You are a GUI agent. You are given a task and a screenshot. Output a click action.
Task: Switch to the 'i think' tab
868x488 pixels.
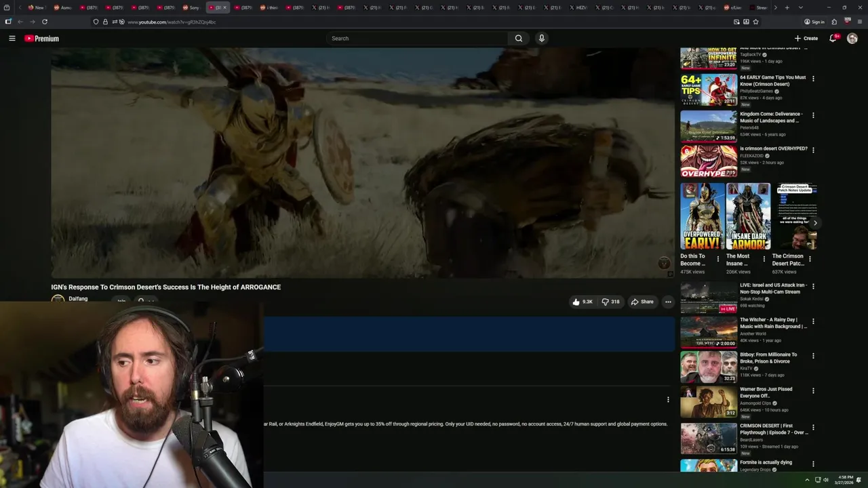point(269,7)
